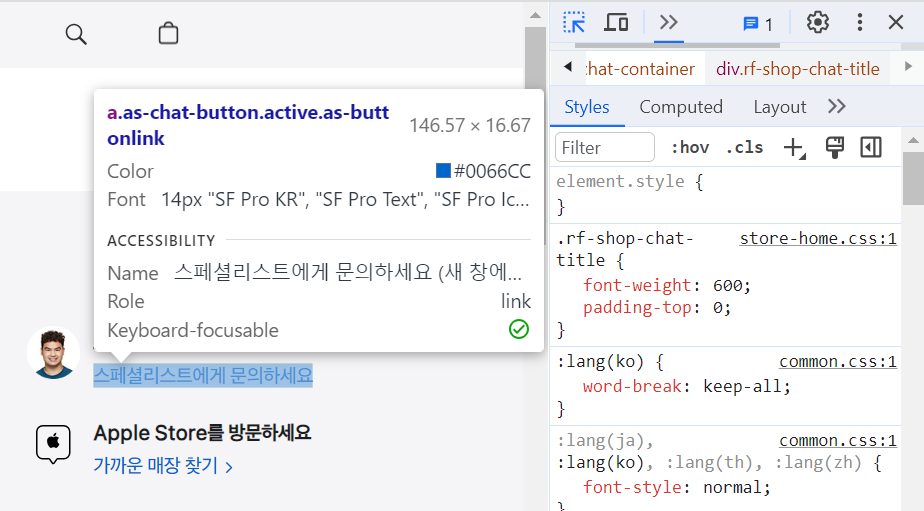The width and height of the screenshot is (924, 511).
Task: Expand more sidebar tabs next to Layout
Action: coord(837,107)
